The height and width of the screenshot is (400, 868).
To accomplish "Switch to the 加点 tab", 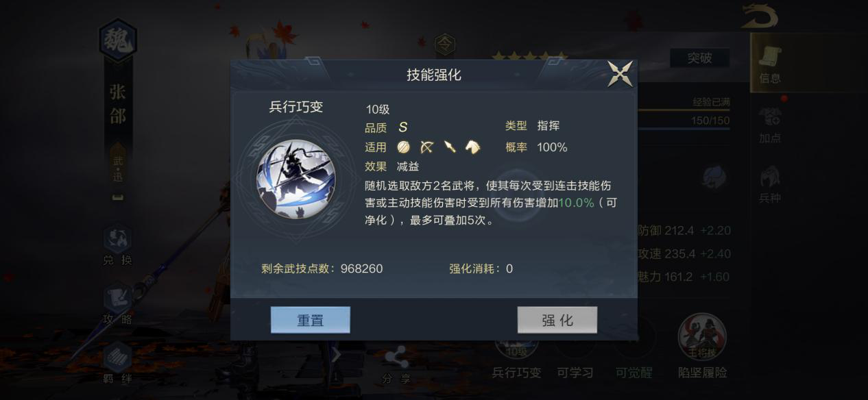I will coord(770,125).
